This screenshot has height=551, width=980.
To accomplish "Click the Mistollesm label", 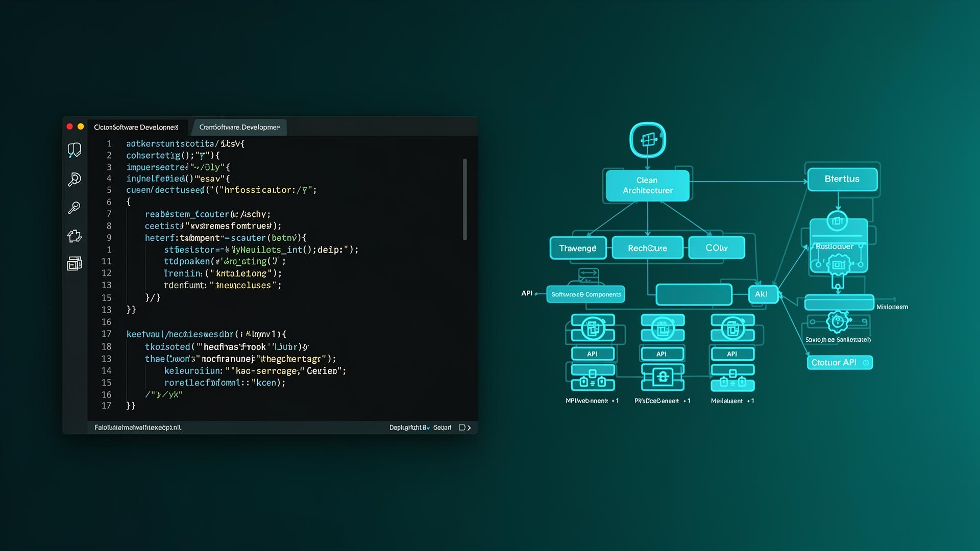I will coord(892,307).
